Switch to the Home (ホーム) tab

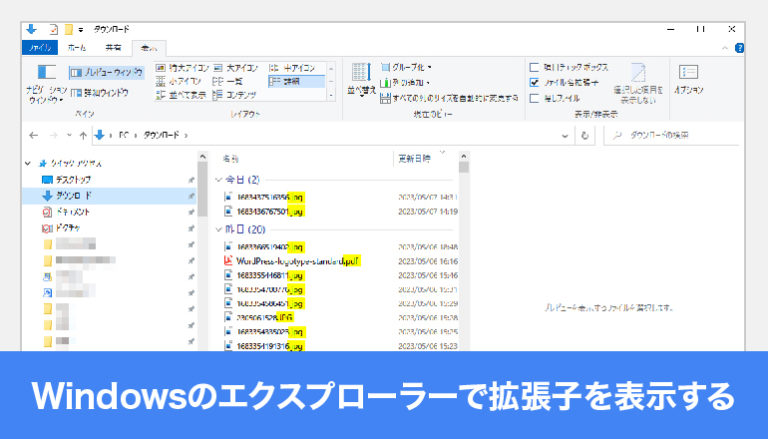click(x=77, y=48)
